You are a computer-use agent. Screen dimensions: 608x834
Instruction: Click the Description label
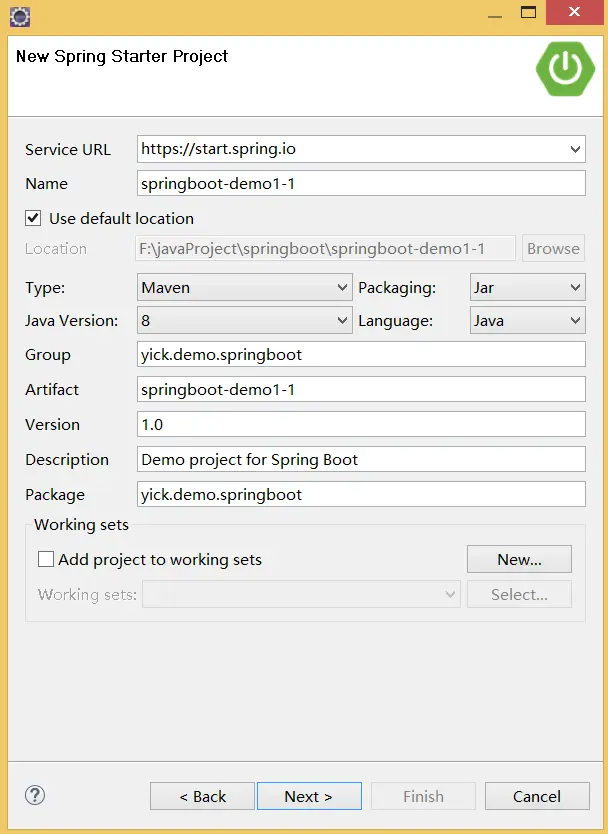pos(66,460)
